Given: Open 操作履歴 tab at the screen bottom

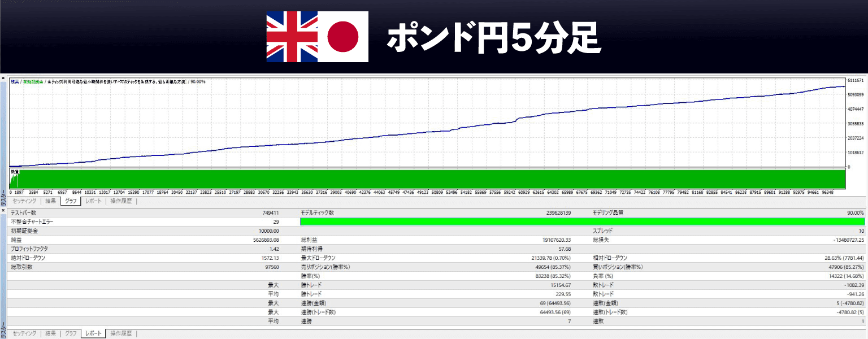Looking at the screenshot, I should pyautogui.click(x=121, y=333).
